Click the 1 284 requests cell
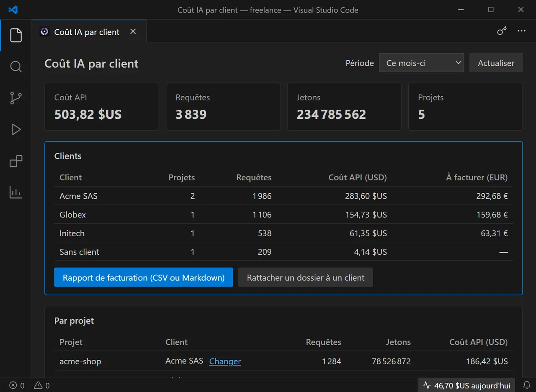The height and width of the screenshot is (392, 536). (x=332, y=361)
